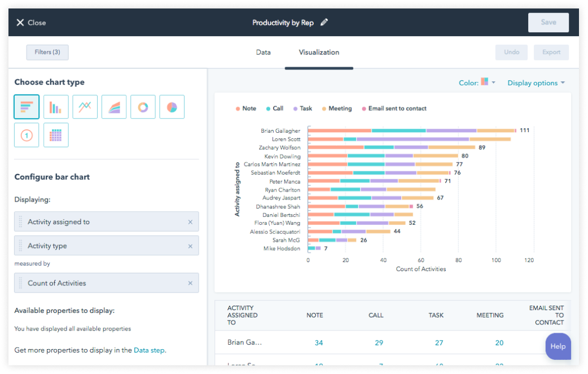Image resolution: width=588 pixels, height=374 pixels.
Task: Toggle the Call series visibility
Action: click(x=274, y=108)
